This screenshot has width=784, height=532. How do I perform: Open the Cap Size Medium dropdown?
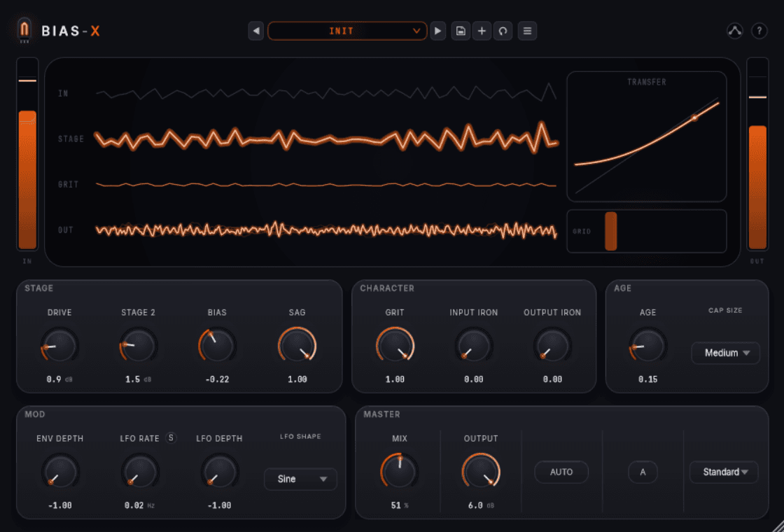[725, 353]
